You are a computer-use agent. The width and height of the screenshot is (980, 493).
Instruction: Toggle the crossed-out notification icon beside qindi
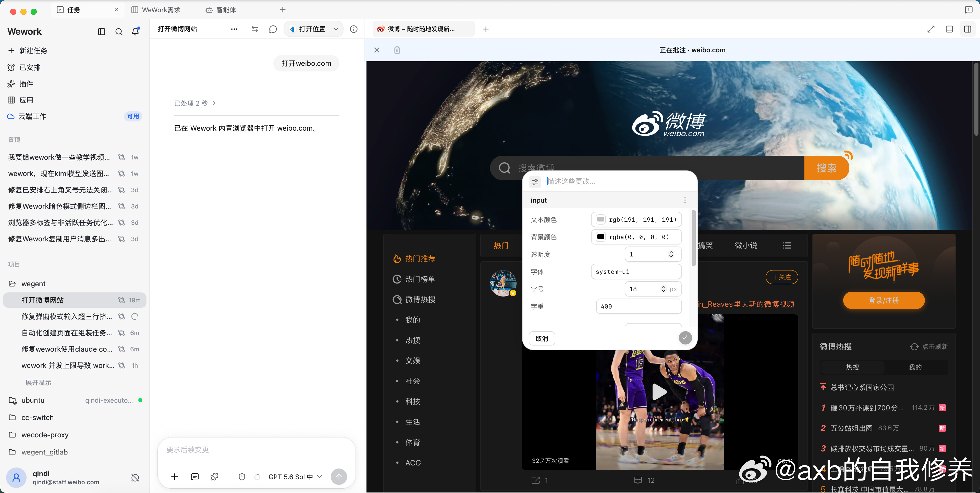coord(135,477)
